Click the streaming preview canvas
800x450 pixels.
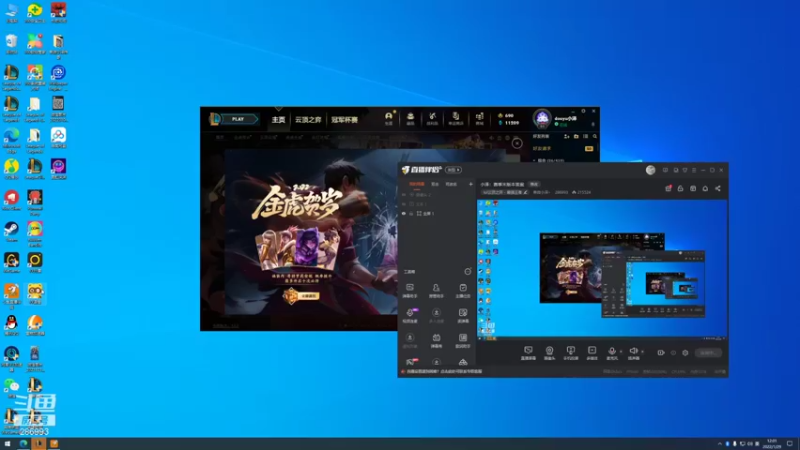coord(602,269)
